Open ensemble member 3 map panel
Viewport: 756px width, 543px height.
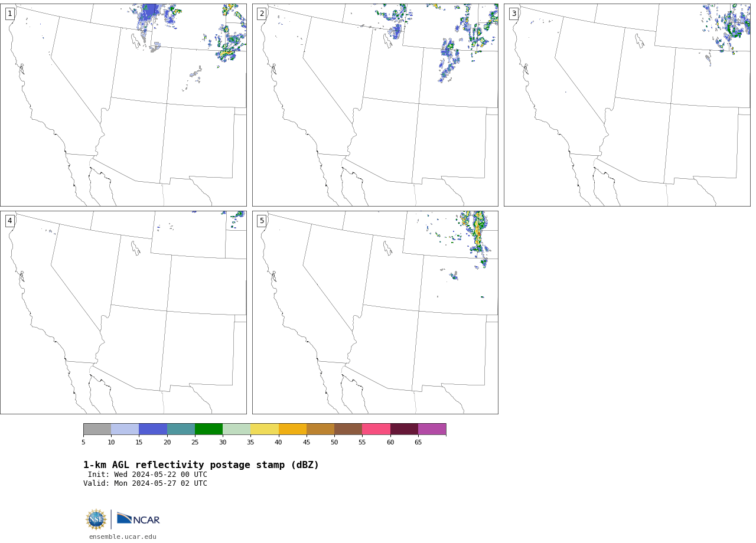(627, 105)
